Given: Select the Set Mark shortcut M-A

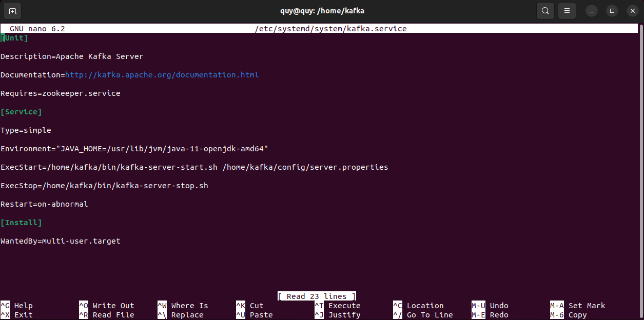Looking at the screenshot, I should point(557,306).
